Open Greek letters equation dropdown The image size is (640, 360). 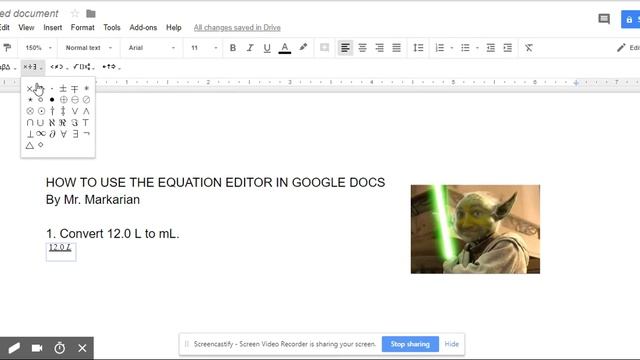click(x=8, y=67)
